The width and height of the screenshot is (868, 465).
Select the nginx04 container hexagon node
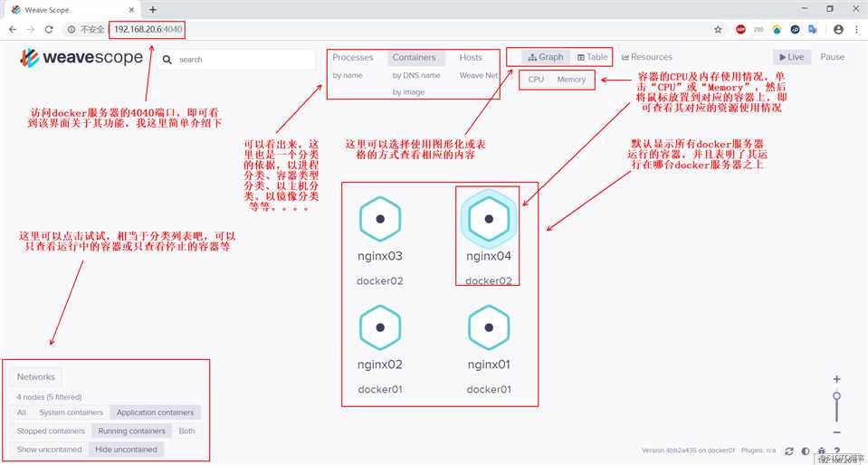tap(489, 219)
